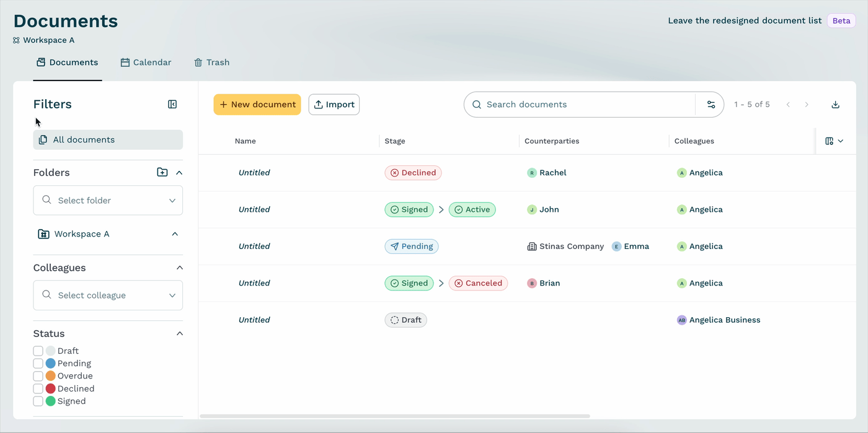Collapse the Filters sidebar panel icon
Screen dimensions: 868x433
click(172, 104)
